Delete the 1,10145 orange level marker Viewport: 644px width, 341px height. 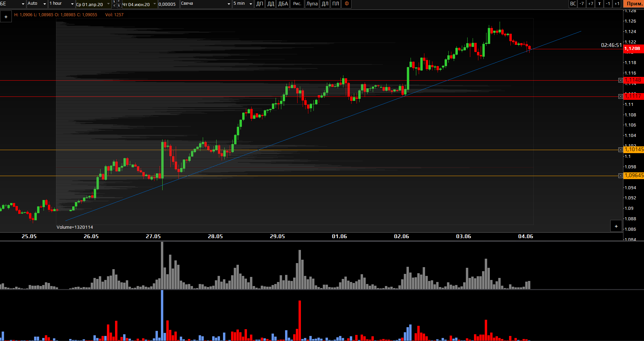coord(621,150)
